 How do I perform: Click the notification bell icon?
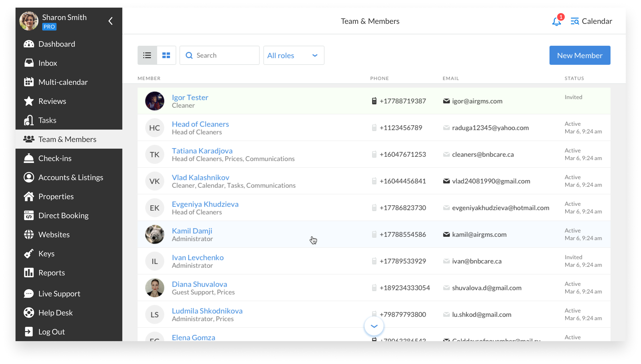tap(556, 21)
